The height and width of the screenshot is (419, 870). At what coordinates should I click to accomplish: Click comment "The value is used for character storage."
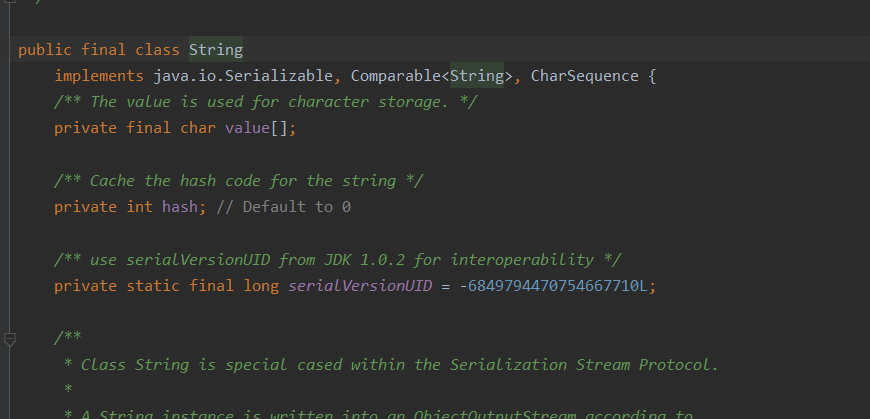click(x=265, y=102)
